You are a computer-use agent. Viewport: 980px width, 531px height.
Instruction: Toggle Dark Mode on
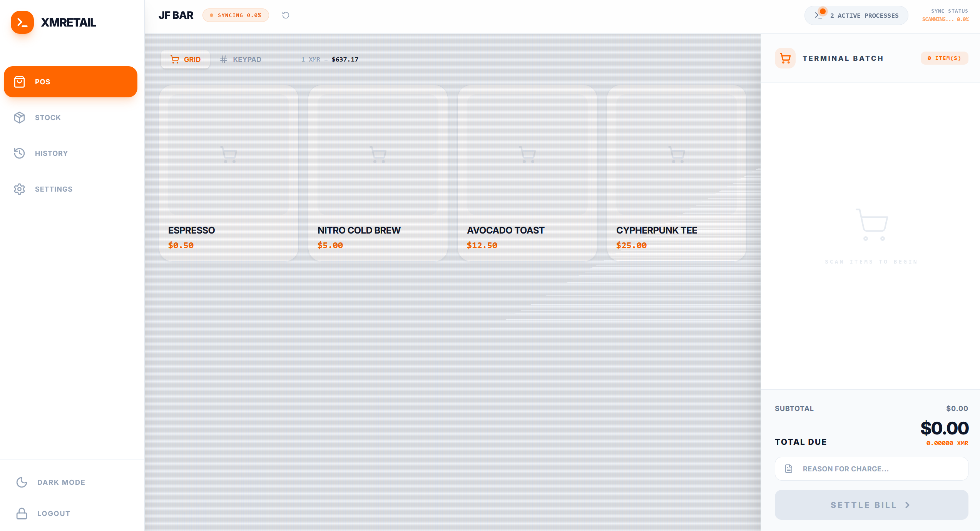click(x=61, y=483)
